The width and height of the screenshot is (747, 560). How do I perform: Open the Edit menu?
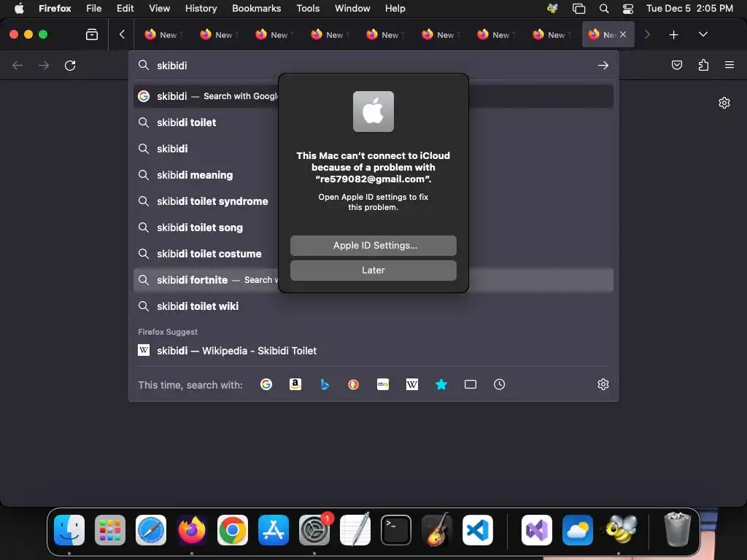pyautogui.click(x=125, y=8)
